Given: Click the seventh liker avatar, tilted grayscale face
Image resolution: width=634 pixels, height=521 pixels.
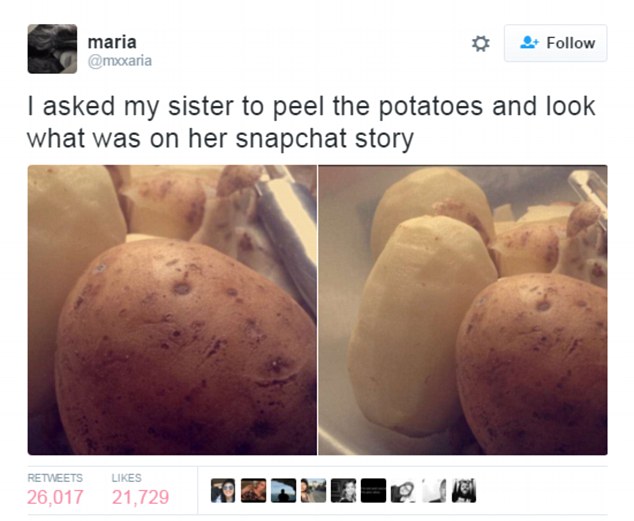Looking at the screenshot, I should [404, 491].
